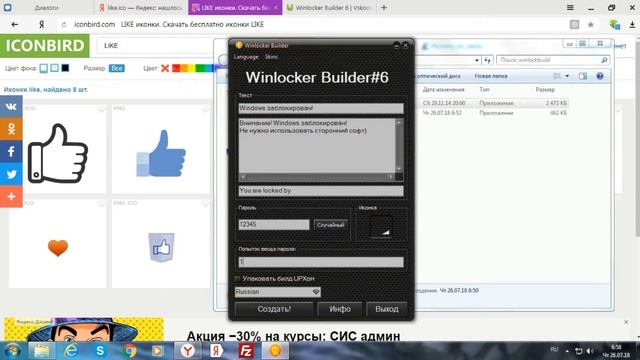Expand Explorer address bar history dropdown
The image size is (640, 360).
[x=477, y=60]
